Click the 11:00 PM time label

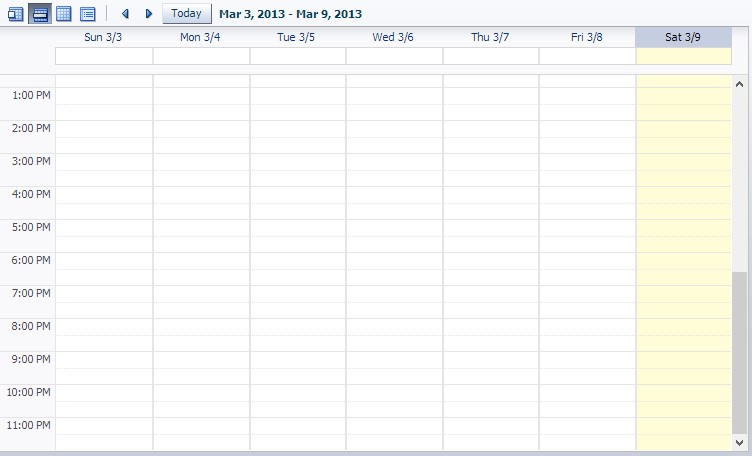[28, 426]
